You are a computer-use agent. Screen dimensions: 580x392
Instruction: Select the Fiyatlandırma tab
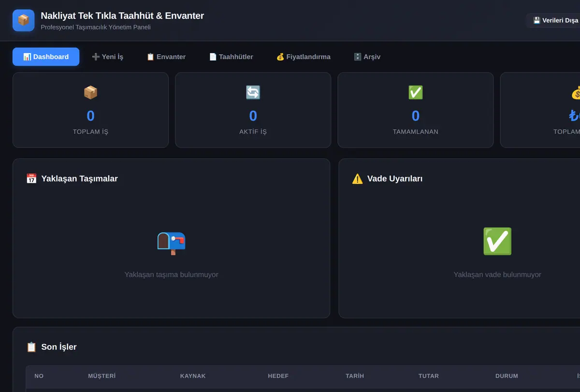304,57
